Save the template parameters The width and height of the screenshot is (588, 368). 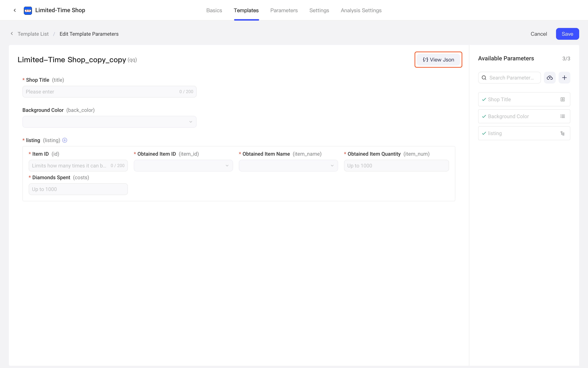567,34
